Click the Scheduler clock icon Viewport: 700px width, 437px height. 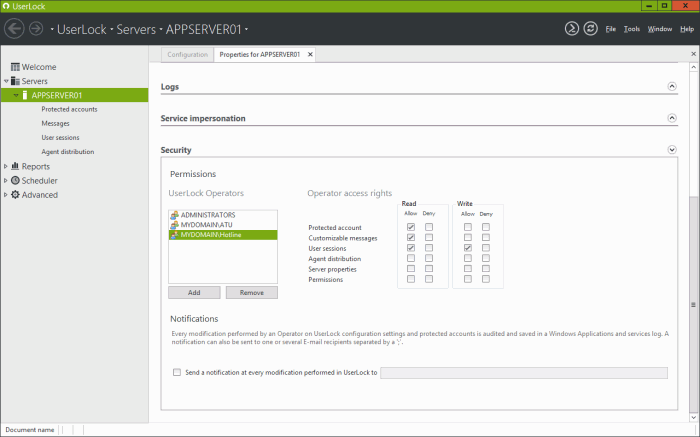[x=15, y=180]
